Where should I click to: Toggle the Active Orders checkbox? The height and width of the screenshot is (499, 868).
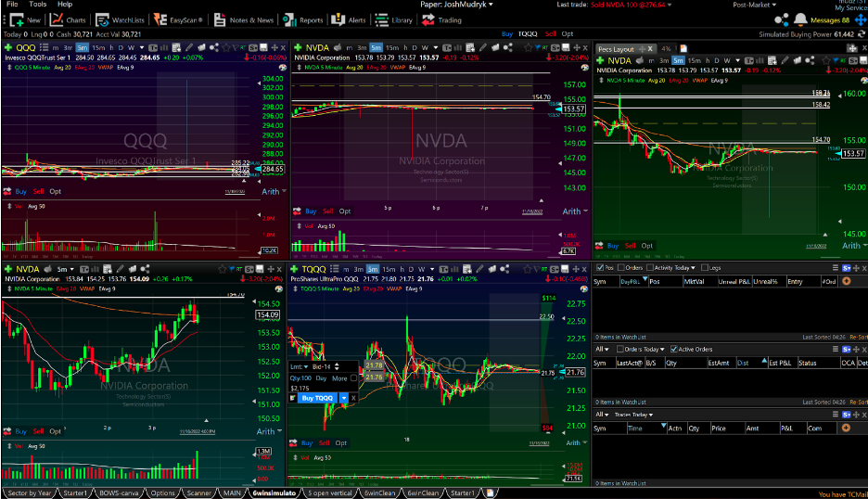[673, 349]
